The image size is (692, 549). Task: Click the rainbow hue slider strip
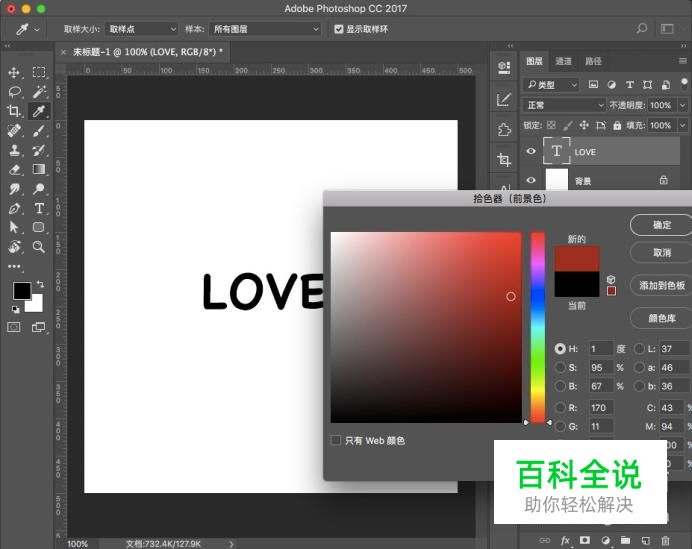[x=538, y=325]
